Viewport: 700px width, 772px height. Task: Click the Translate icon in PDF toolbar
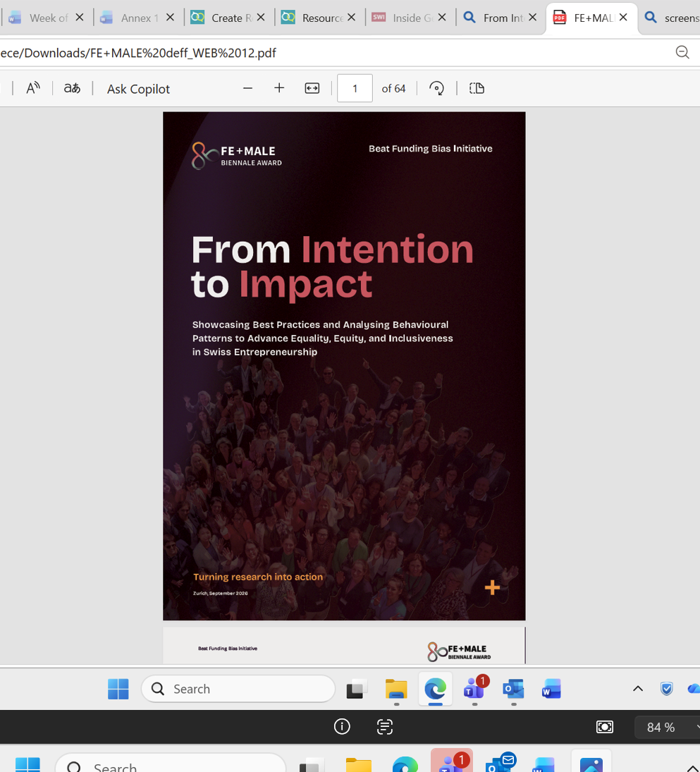coord(72,88)
